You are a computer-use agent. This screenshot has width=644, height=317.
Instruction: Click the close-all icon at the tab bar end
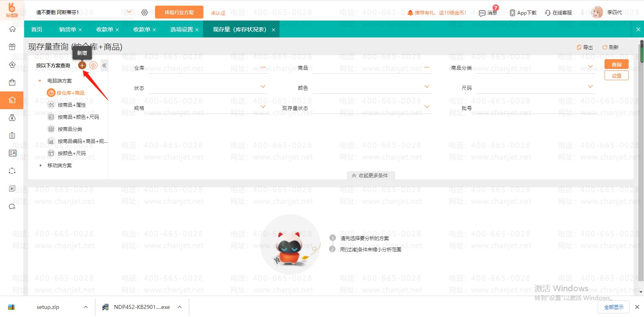[x=638, y=29]
